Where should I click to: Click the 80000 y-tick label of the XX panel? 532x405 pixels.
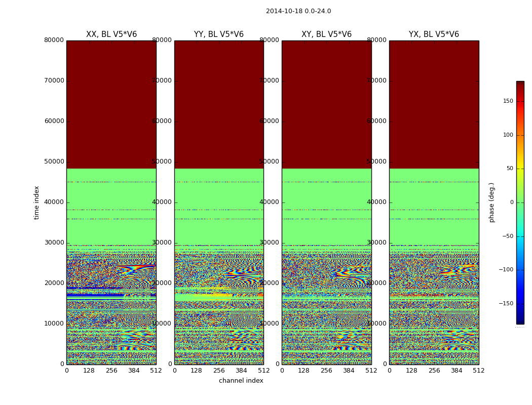click(54, 40)
